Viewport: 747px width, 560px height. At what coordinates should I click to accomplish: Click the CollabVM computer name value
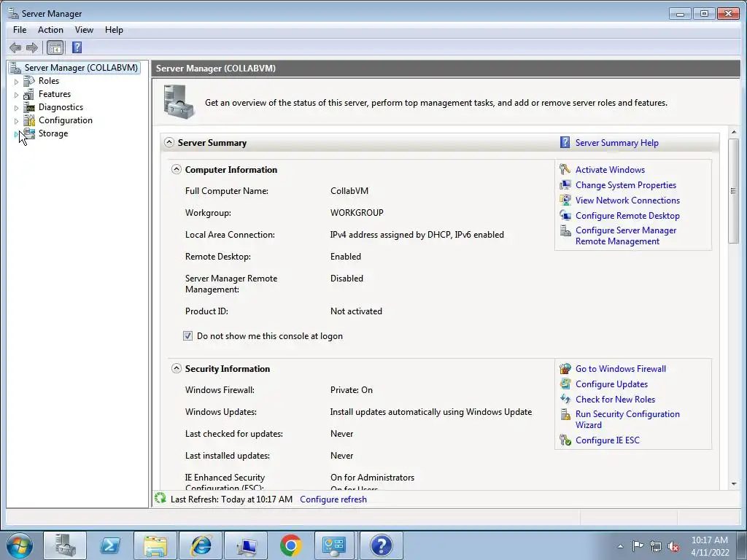pyautogui.click(x=349, y=190)
